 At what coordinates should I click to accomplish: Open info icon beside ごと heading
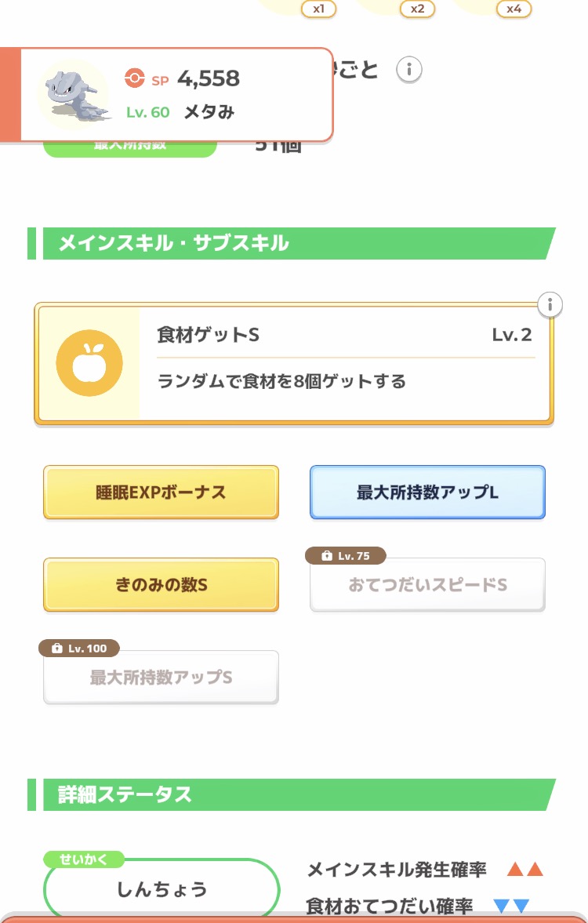pos(408,70)
